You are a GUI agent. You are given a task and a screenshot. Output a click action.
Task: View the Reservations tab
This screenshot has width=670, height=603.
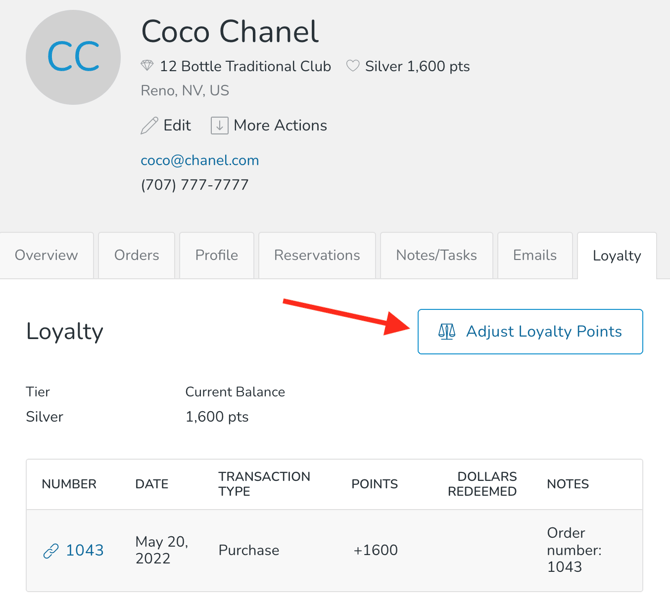coord(317,256)
